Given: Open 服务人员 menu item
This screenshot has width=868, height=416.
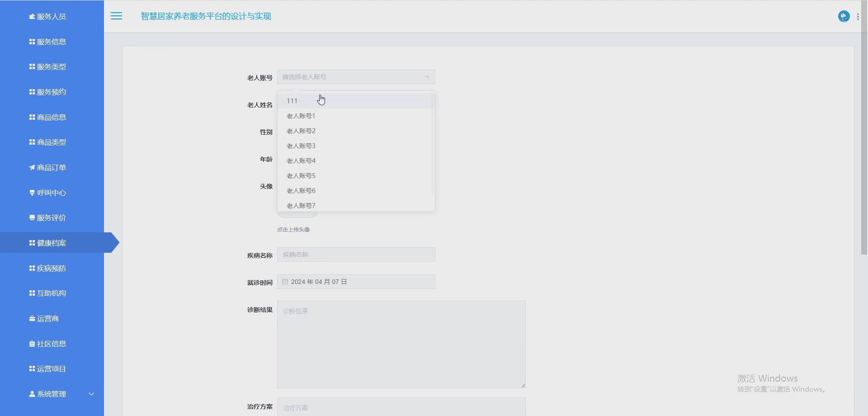Looking at the screenshot, I should click(x=52, y=17).
